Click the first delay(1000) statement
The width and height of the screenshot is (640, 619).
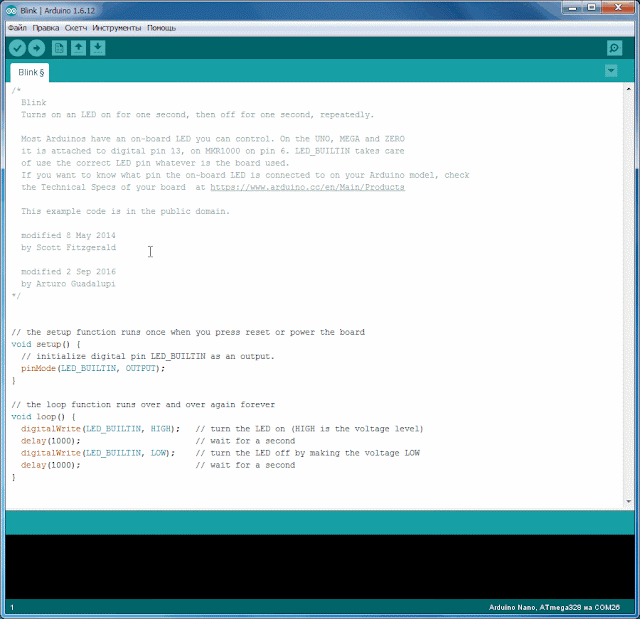[51, 441]
